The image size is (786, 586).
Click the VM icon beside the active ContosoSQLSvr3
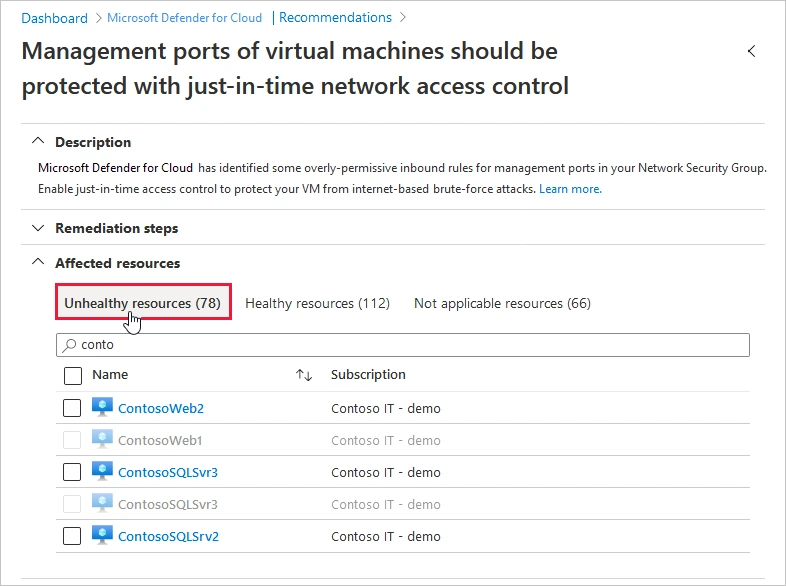click(102, 471)
